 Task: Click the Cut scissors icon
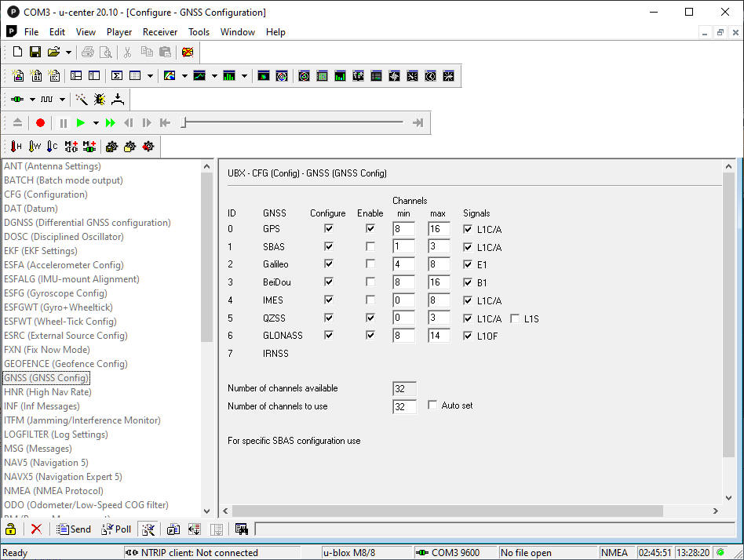tap(127, 52)
